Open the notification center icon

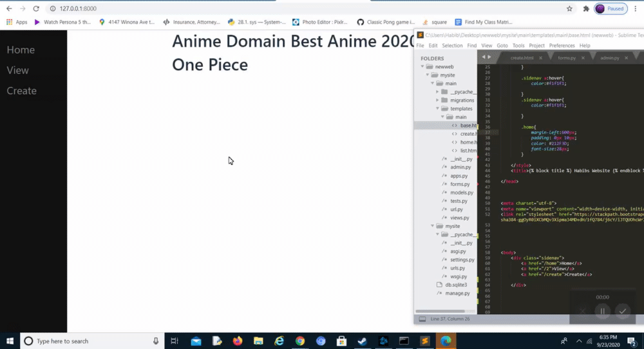pos(632,341)
